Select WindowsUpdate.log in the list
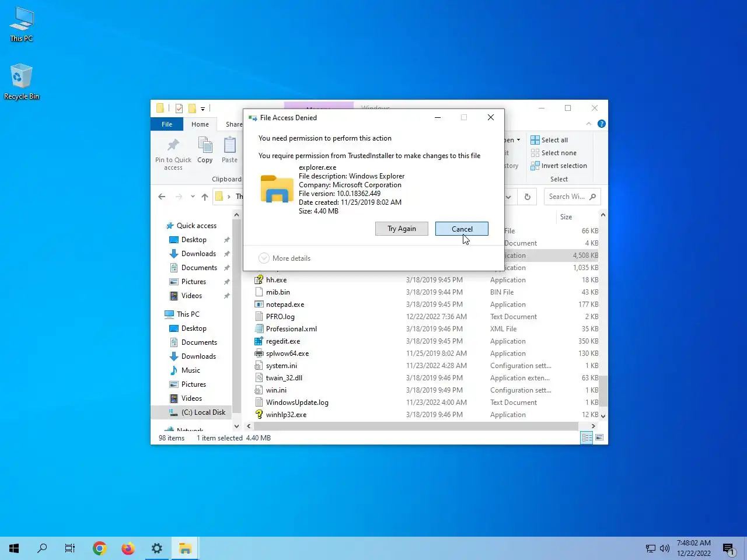Screen dimensions: 747x560 [297, 402]
